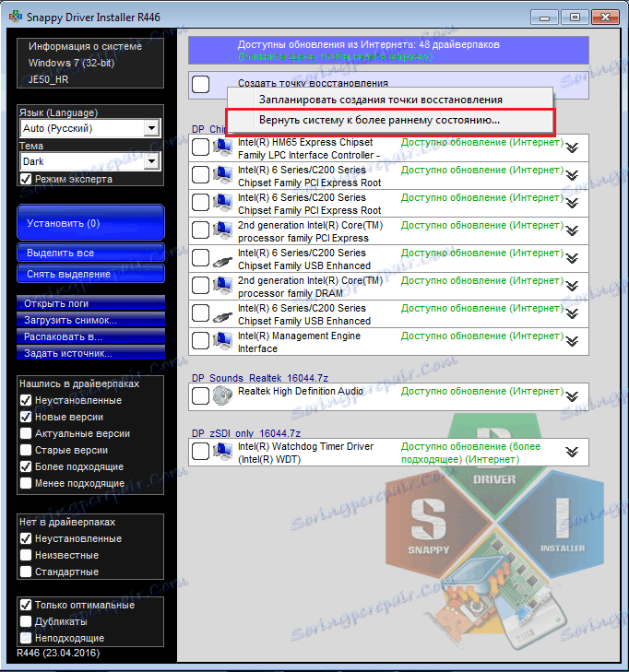Select Intel HM65 Express Chipset driver checkbox
The width and height of the screenshot is (629, 672).
point(201,147)
